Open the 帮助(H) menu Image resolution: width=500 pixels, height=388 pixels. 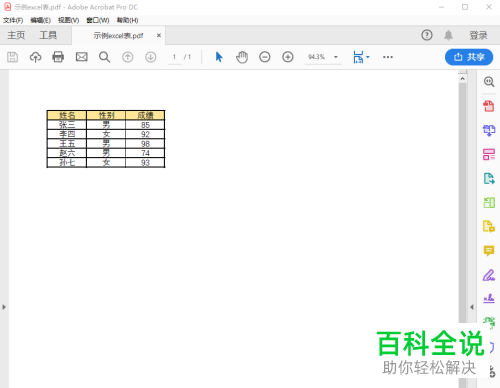(127, 20)
